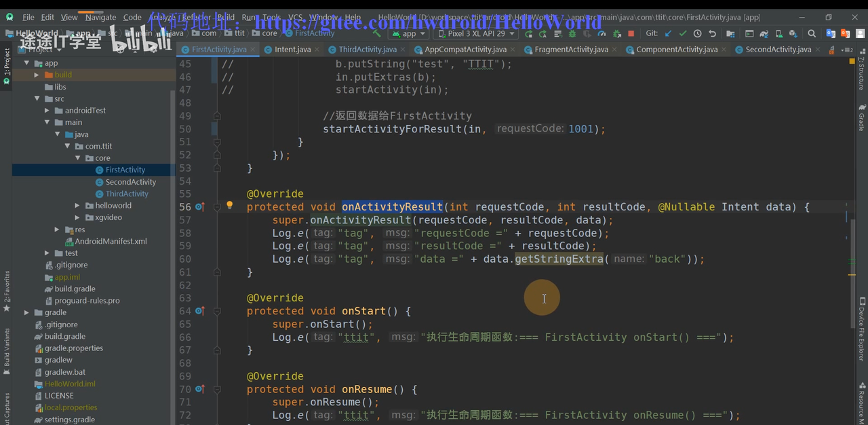The image size is (868, 425).
Task: Click the Apply Code Changes icon
Action: pos(557,33)
